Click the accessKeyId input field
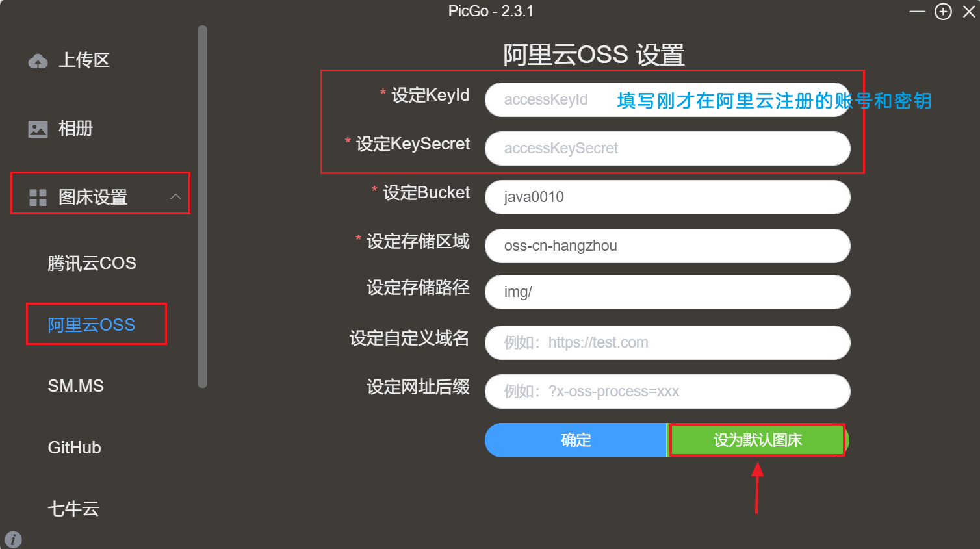 tap(667, 99)
